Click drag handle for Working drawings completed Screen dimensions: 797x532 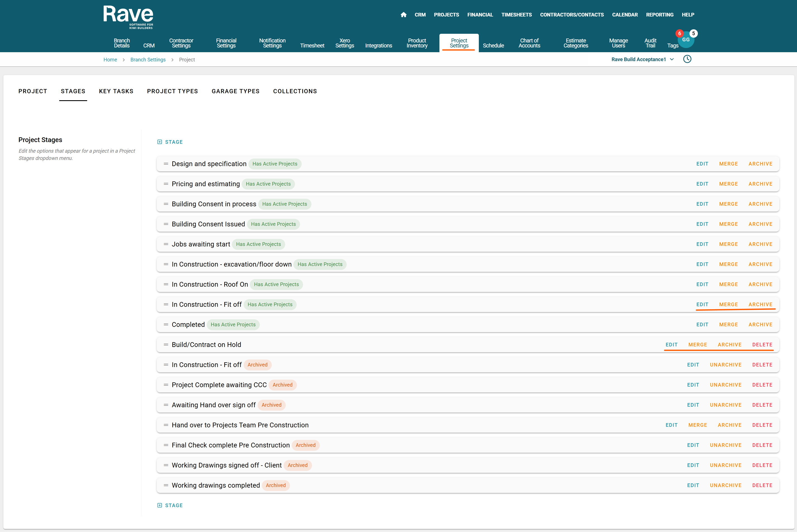pos(166,485)
